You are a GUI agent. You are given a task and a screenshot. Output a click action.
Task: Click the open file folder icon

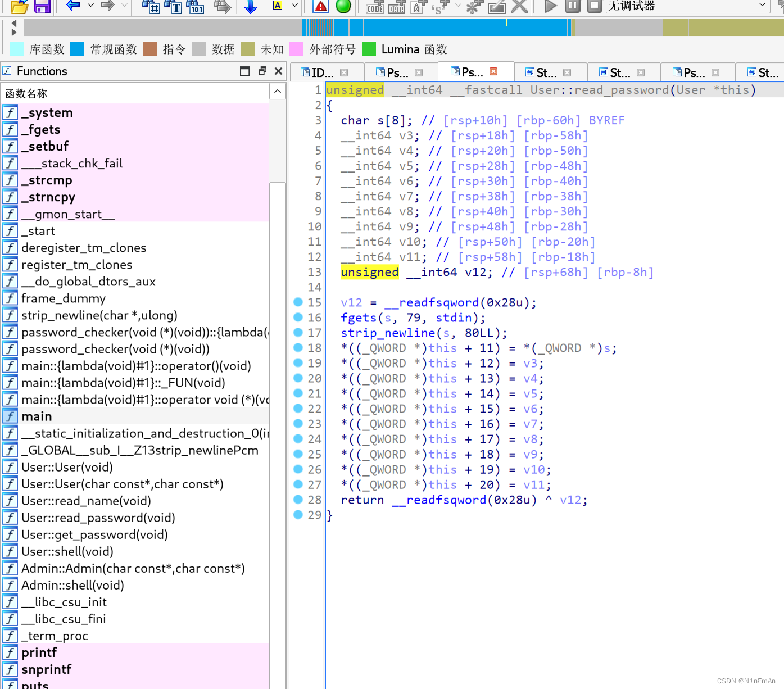coord(19,6)
